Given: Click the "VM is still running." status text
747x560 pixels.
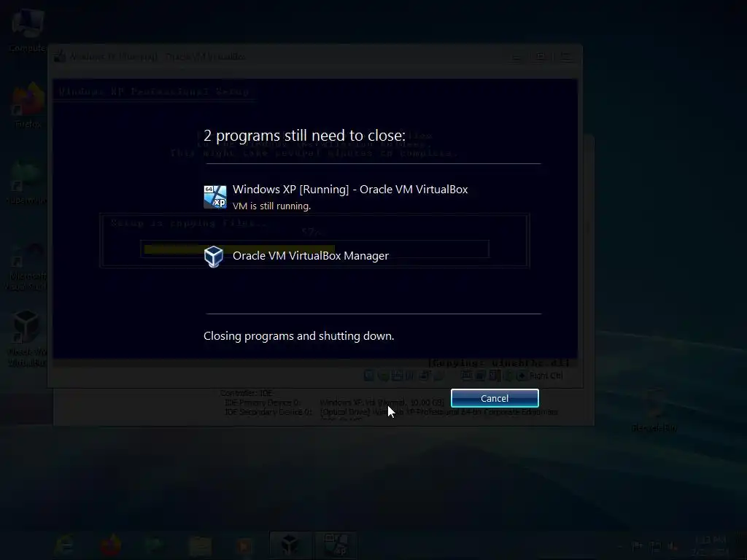Looking at the screenshot, I should [x=271, y=206].
